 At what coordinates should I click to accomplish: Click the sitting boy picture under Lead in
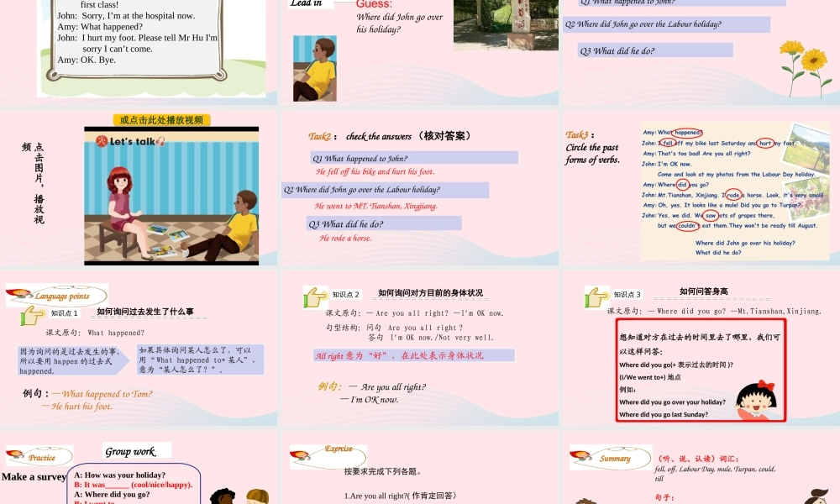pos(315,69)
